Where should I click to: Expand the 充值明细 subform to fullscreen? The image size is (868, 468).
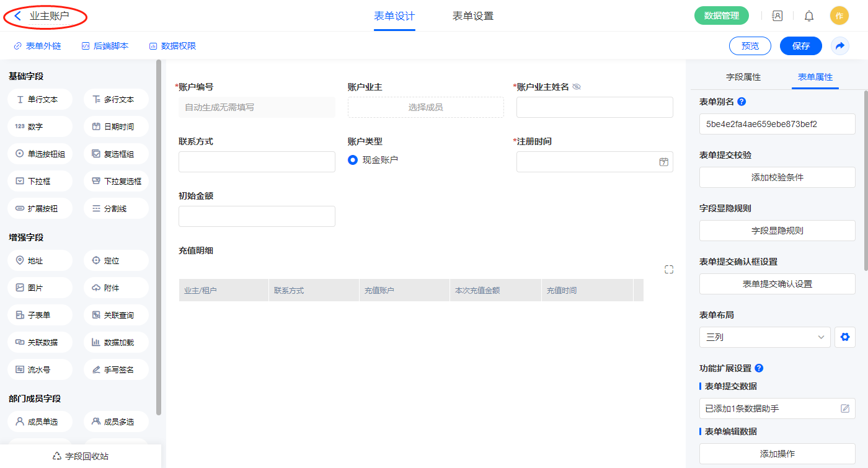[x=668, y=270]
